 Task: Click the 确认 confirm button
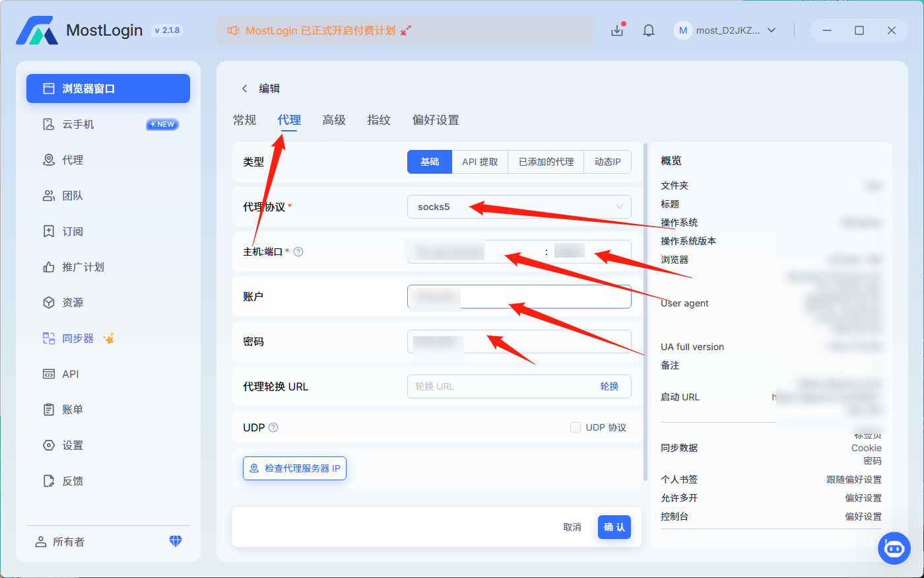coord(614,527)
